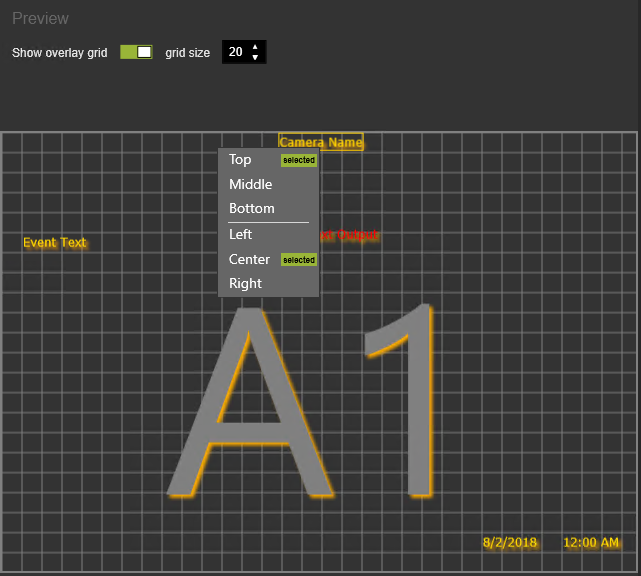Viewport: 641px width, 576px height.
Task: Decrease grid size with down arrow
Action: 255,58
